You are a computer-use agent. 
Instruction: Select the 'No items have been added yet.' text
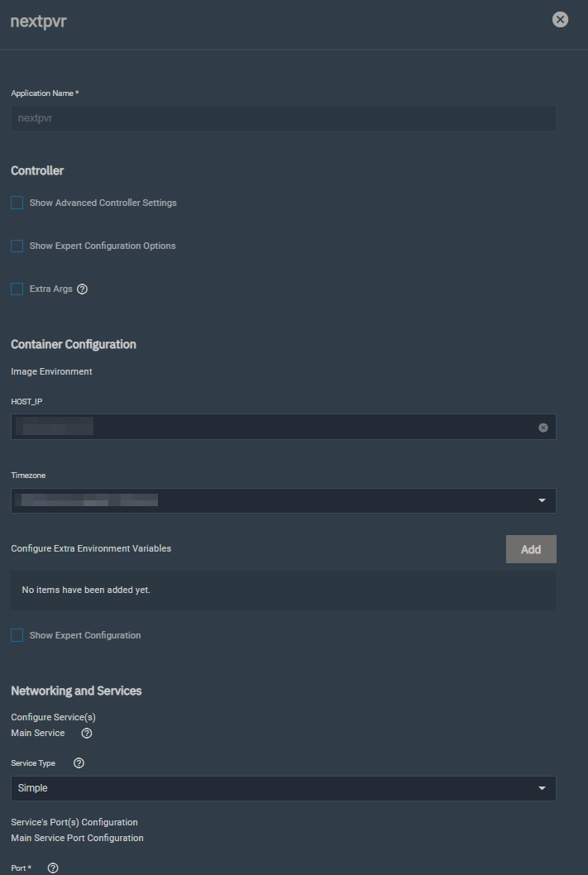click(x=86, y=590)
